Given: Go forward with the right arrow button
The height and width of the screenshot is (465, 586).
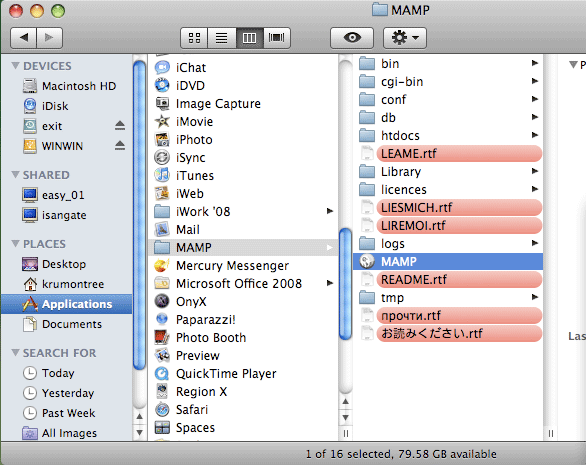Looking at the screenshot, I should click(49, 38).
